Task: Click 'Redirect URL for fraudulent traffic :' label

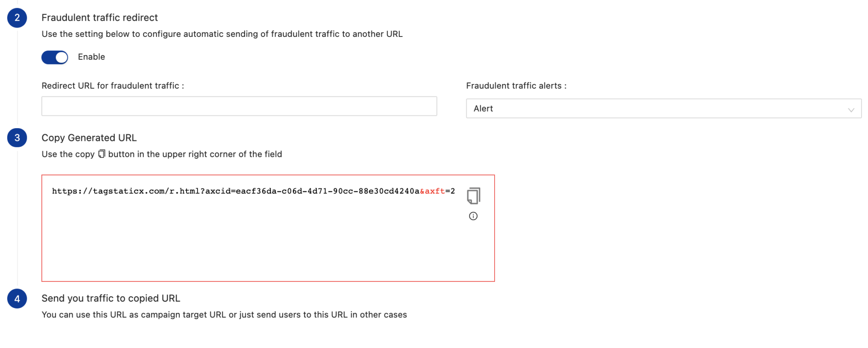Action: point(113,86)
